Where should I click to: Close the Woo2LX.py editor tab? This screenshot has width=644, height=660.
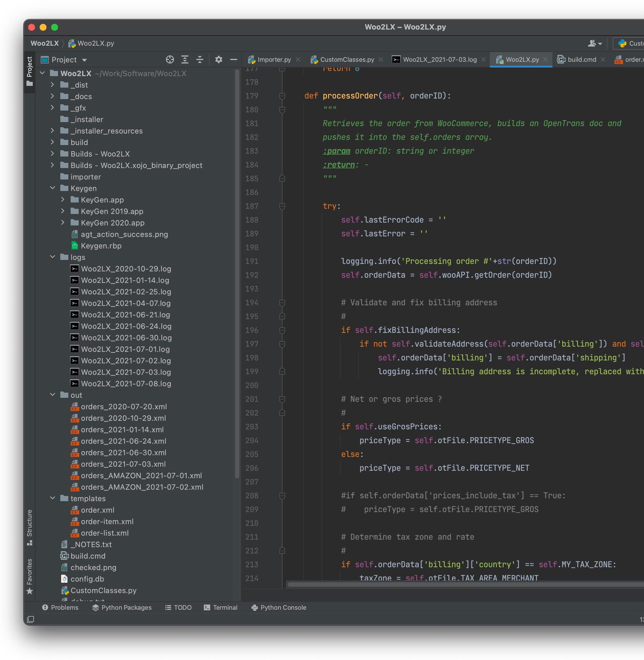click(x=546, y=59)
